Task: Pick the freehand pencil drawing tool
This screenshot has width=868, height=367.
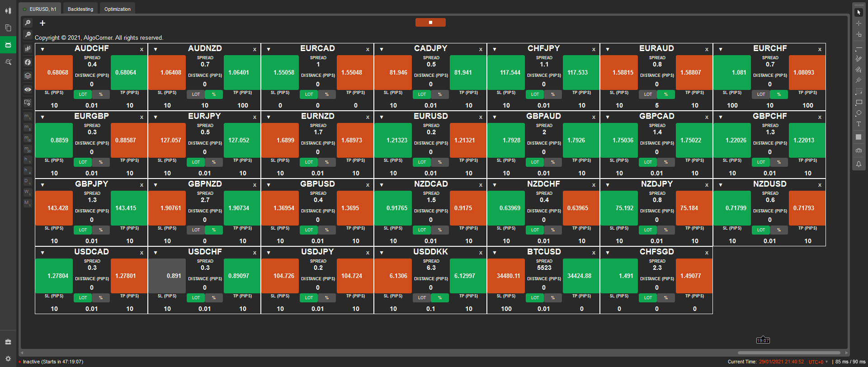Action: tap(859, 58)
